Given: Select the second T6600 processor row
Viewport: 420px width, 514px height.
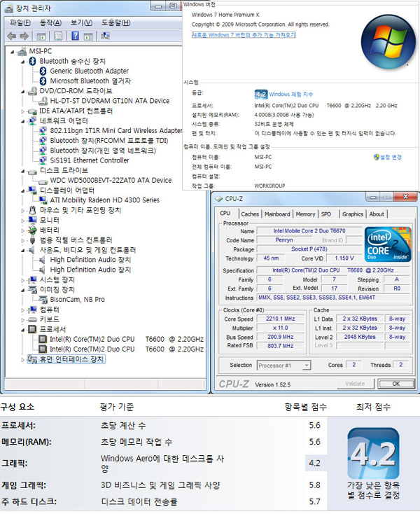Looking at the screenshot, I should tap(127, 349).
